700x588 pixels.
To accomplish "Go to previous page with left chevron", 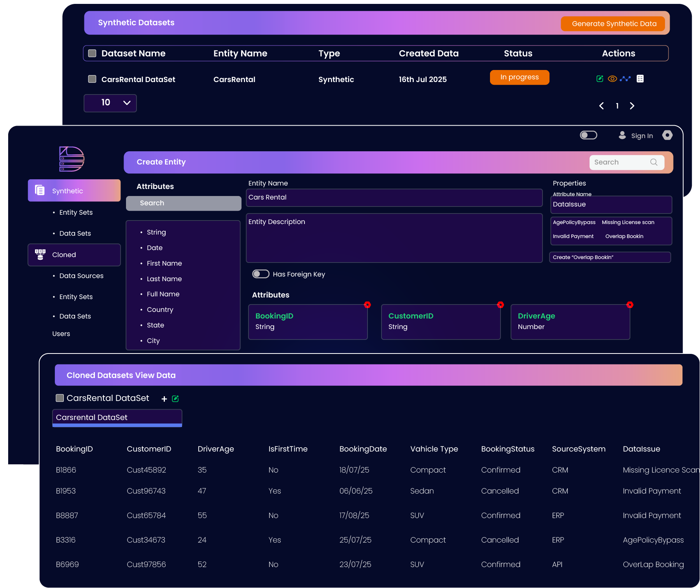I will coord(601,106).
